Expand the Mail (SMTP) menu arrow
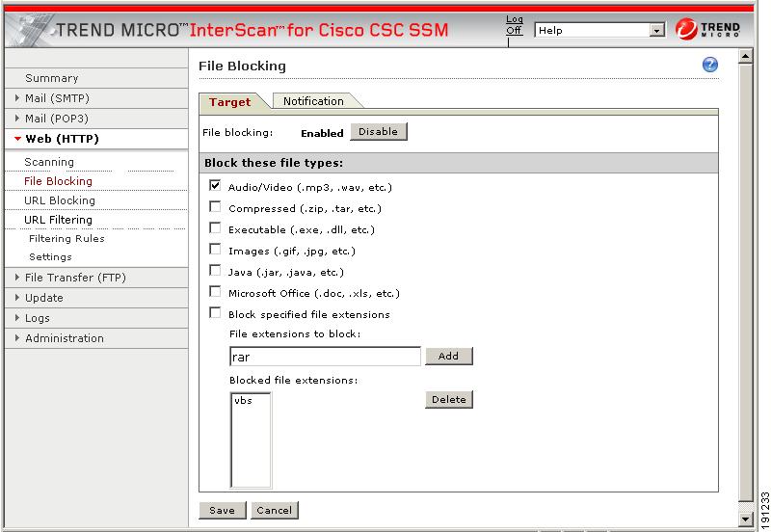 coord(17,98)
